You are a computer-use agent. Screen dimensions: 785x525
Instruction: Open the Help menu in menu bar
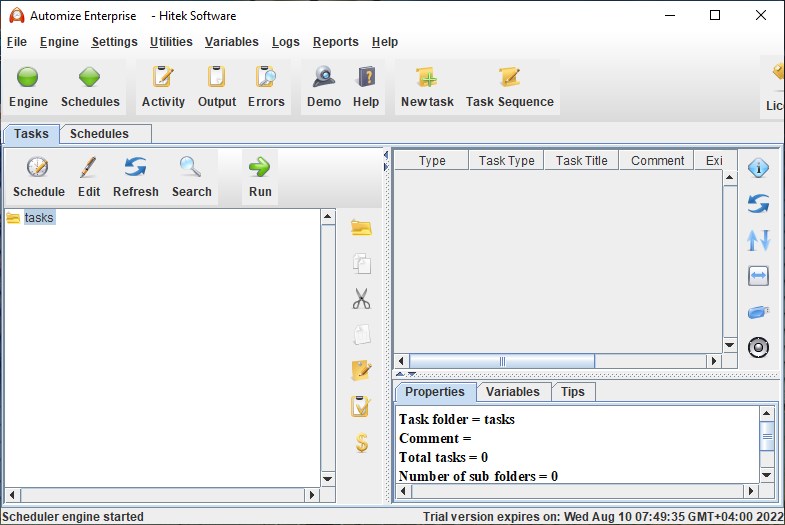click(x=384, y=42)
